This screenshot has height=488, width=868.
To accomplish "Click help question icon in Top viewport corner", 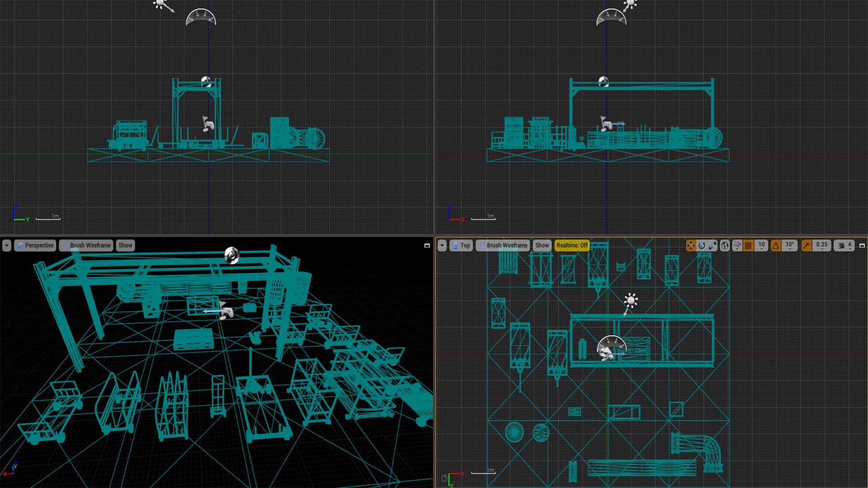I will tap(444, 478).
